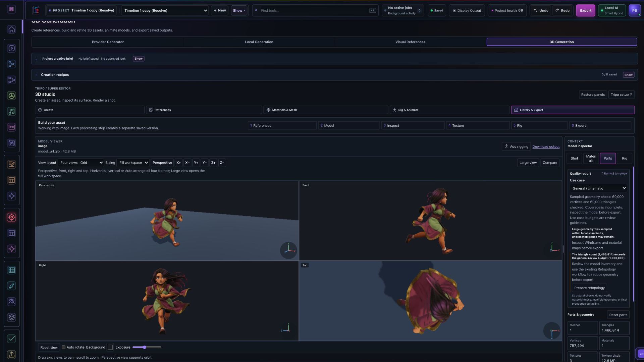
Task: Click the orientation gizmo in the Perspective view
Action: (x=288, y=250)
